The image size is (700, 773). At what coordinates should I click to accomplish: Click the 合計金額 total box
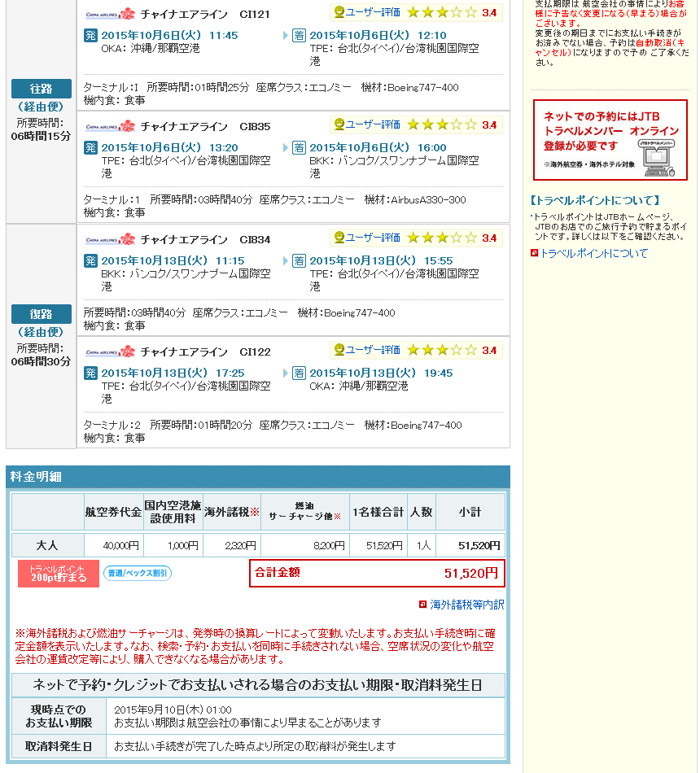coord(377,573)
